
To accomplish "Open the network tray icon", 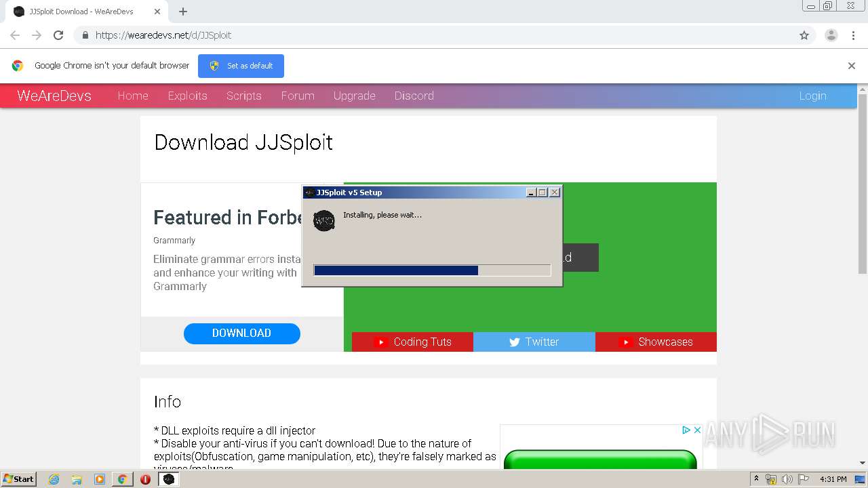I will pos(771,479).
